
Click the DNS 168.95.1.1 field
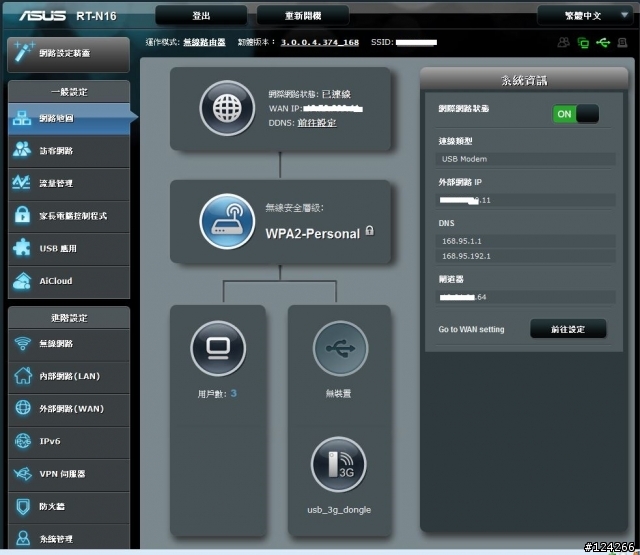pyautogui.click(x=525, y=241)
